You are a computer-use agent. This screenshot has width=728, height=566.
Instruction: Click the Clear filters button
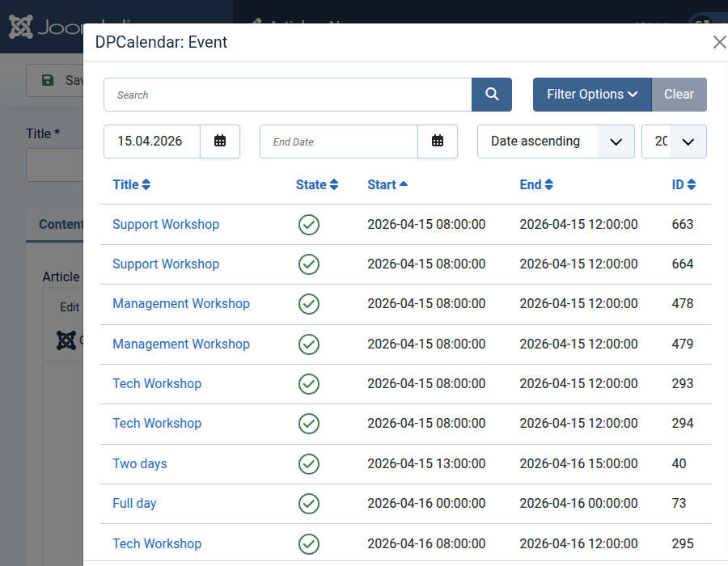[x=679, y=95]
